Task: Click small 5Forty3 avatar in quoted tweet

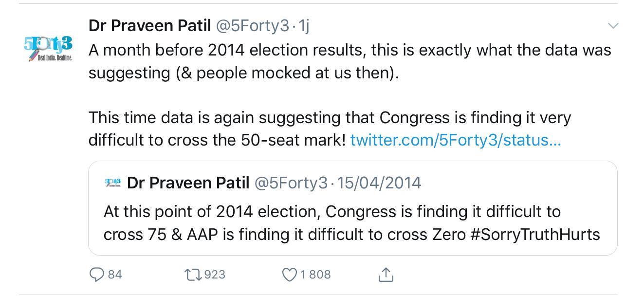Action: pos(112,183)
